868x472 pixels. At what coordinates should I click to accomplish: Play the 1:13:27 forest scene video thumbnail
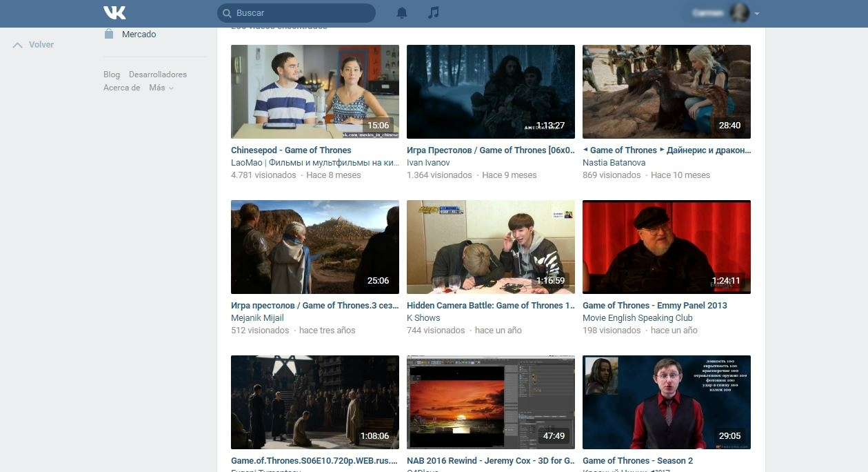[x=491, y=92]
